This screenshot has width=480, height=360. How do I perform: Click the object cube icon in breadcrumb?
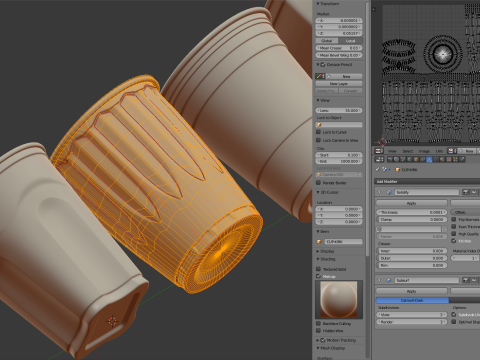click(398, 170)
